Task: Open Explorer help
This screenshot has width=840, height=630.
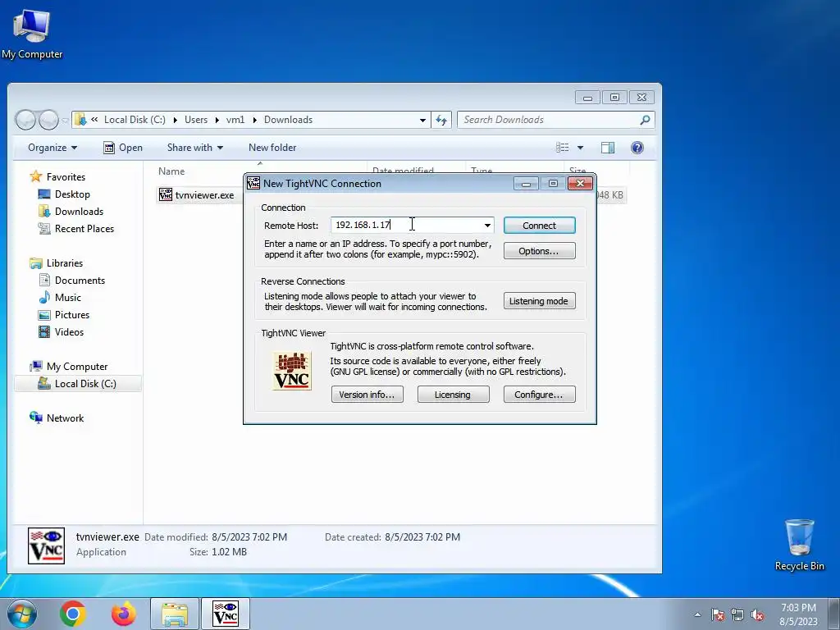Action: click(x=637, y=148)
